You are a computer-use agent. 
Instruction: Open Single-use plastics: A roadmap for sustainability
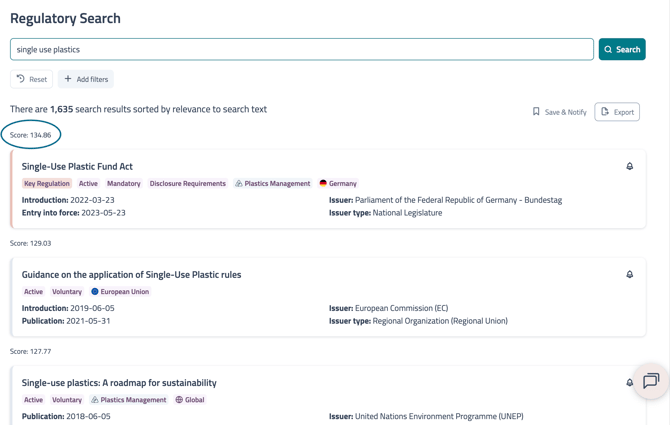[x=119, y=383]
